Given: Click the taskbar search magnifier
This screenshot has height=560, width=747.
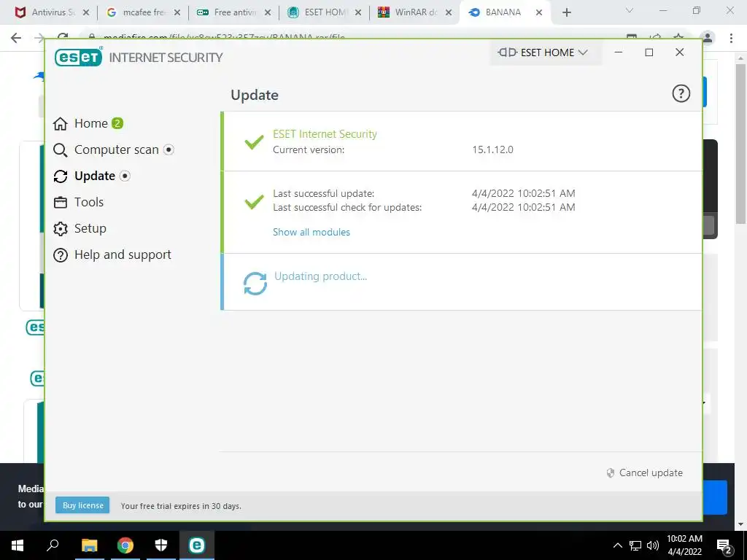Looking at the screenshot, I should (53, 545).
